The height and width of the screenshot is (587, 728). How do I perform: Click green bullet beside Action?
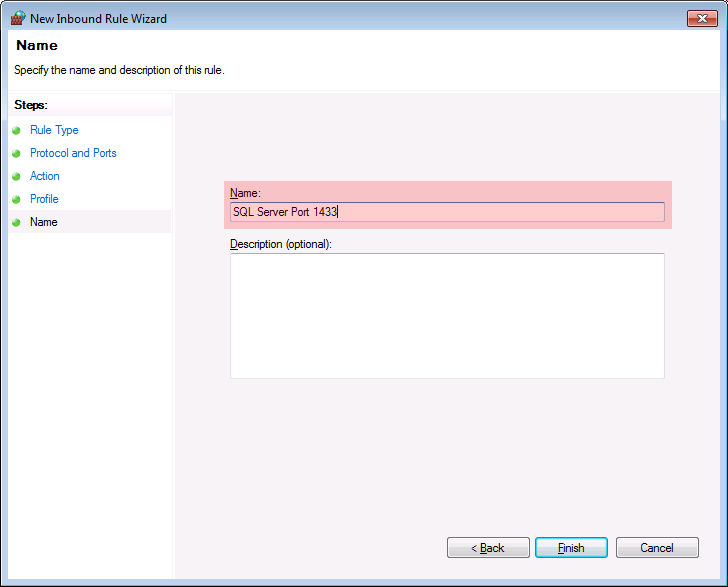(x=16, y=176)
